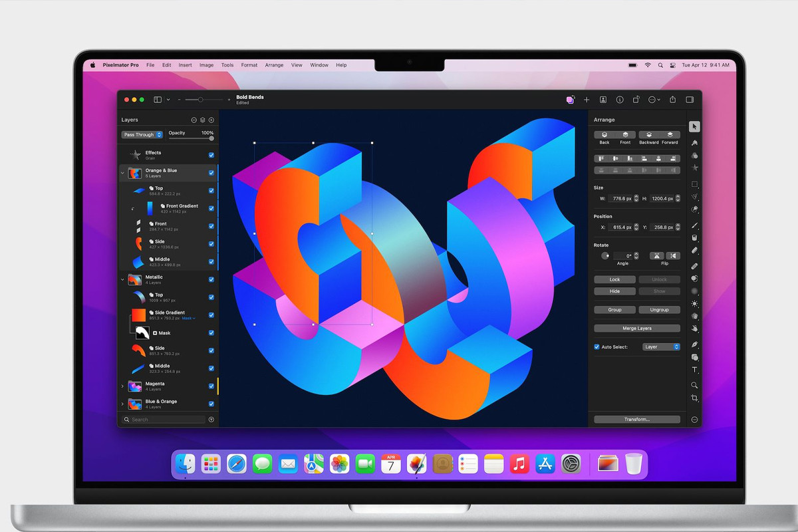This screenshot has height=532, width=798.
Task: Click the Transform... button
Action: (637, 420)
